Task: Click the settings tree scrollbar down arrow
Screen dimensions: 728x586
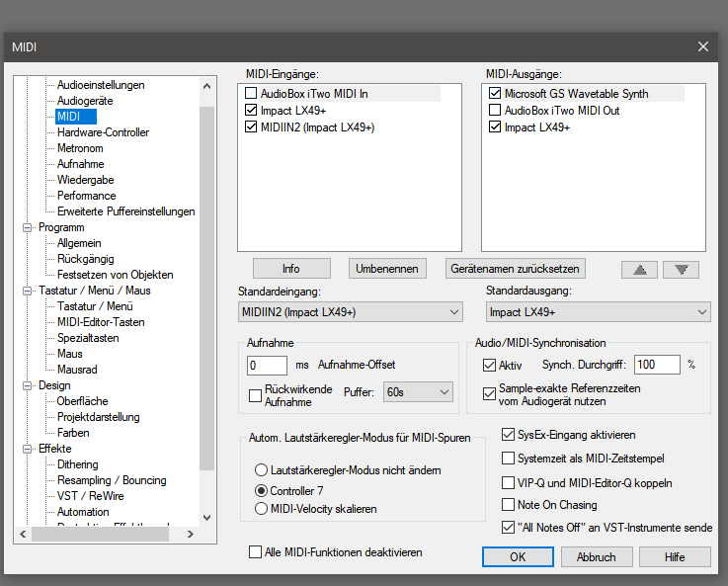Action: [206, 517]
